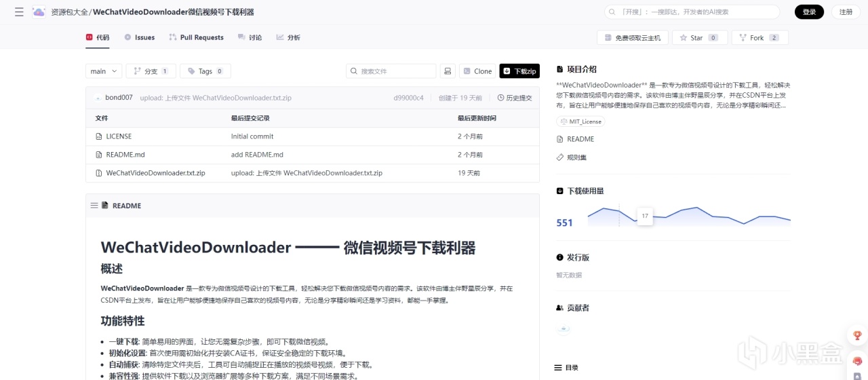Click the zip file row icon

pyautogui.click(x=99, y=173)
